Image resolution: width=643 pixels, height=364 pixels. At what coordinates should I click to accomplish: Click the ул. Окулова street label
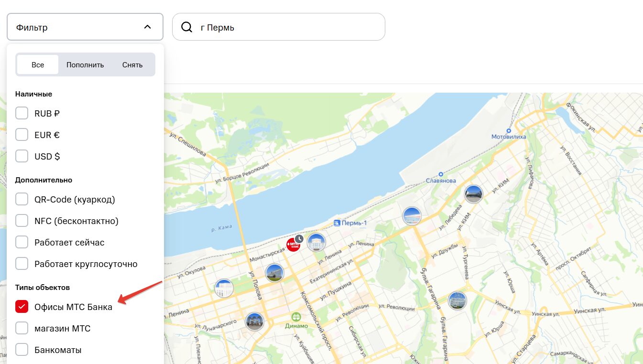coord(191,271)
